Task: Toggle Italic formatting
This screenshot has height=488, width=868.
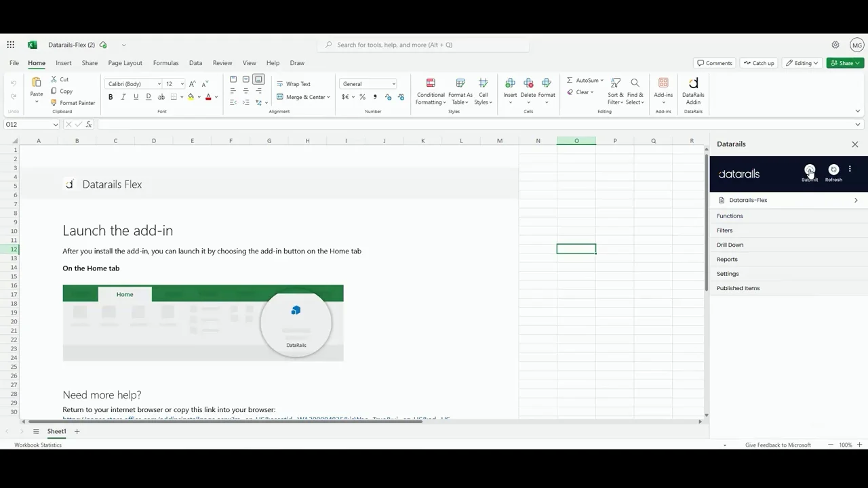Action: (123, 97)
